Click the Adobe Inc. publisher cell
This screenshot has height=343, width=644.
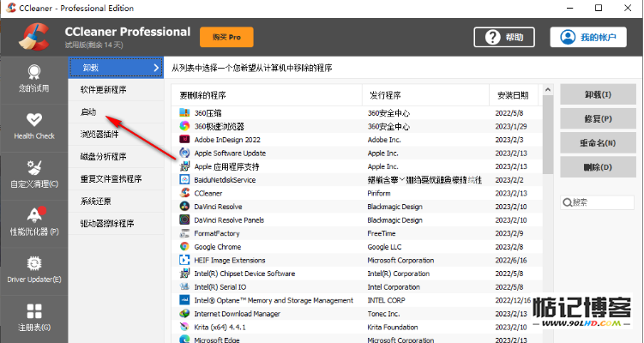(384, 140)
